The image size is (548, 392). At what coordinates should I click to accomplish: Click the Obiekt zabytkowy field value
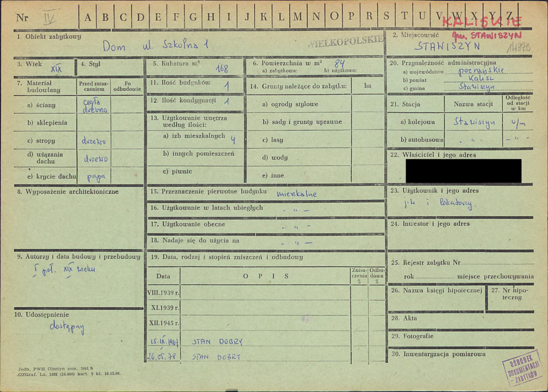point(155,45)
